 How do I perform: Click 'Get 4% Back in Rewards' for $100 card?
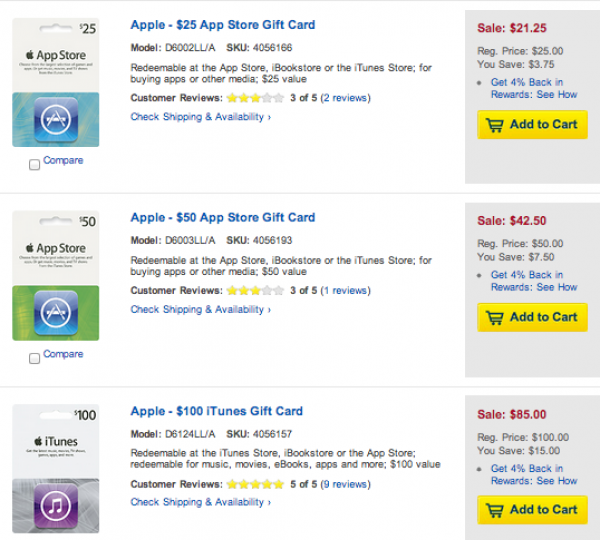tap(533, 474)
